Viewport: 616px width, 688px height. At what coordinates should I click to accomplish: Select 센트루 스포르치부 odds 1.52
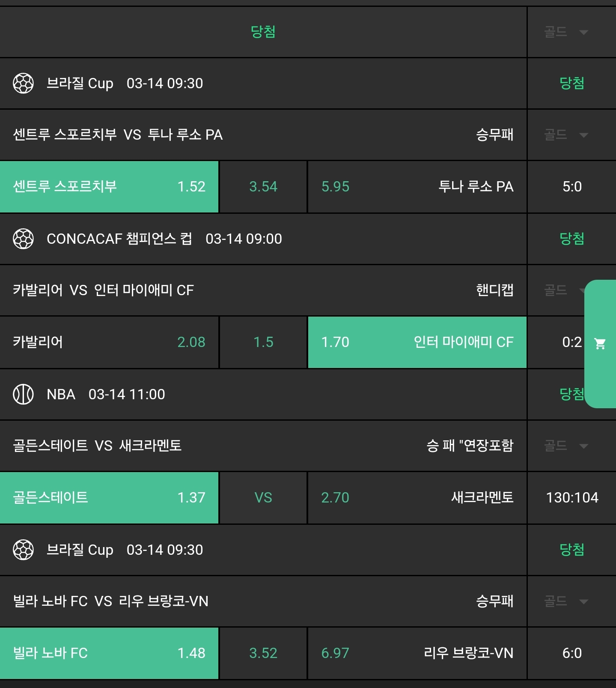tap(109, 186)
